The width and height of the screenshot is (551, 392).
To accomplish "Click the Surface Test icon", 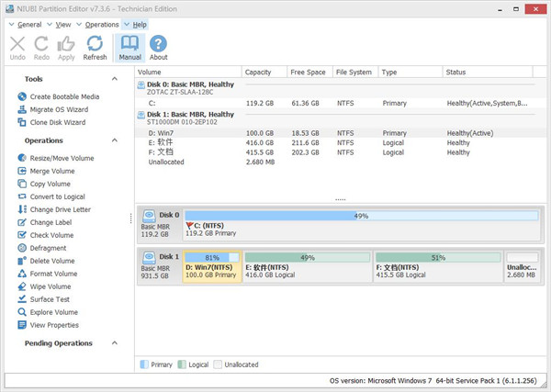I will 22,299.
